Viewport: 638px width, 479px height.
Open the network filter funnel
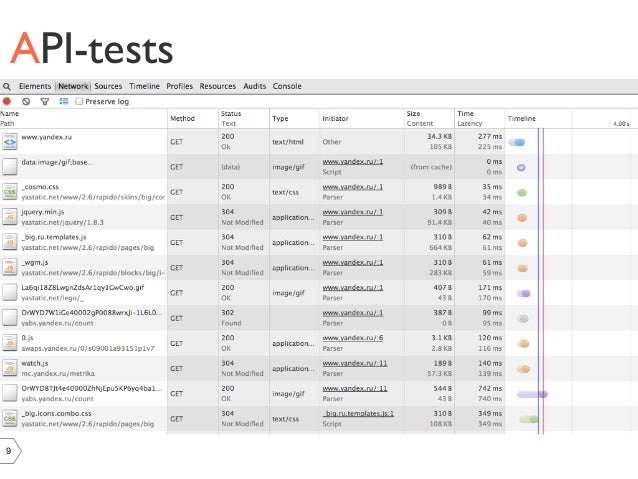(44, 101)
